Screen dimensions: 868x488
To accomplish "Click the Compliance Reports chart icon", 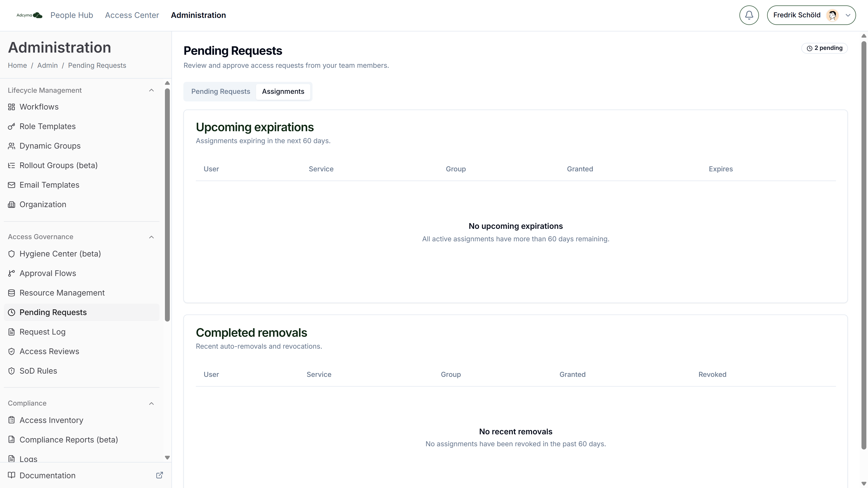I will tap(11, 439).
